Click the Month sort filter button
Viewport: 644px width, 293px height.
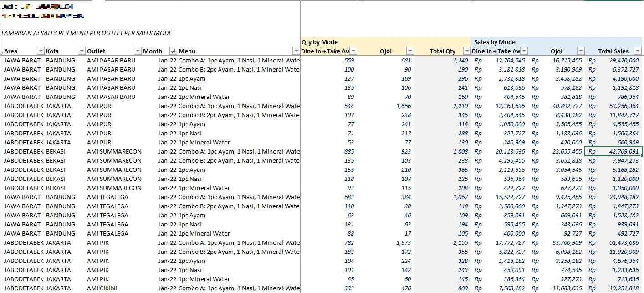(x=173, y=51)
